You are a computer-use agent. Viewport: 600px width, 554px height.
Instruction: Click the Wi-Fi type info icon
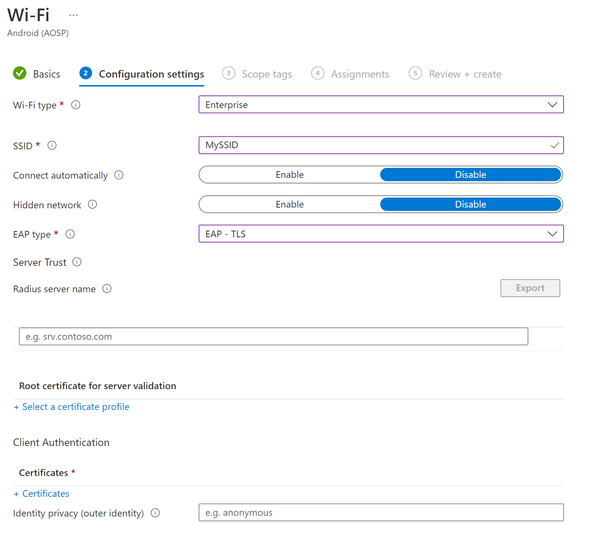click(x=76, y=105)
